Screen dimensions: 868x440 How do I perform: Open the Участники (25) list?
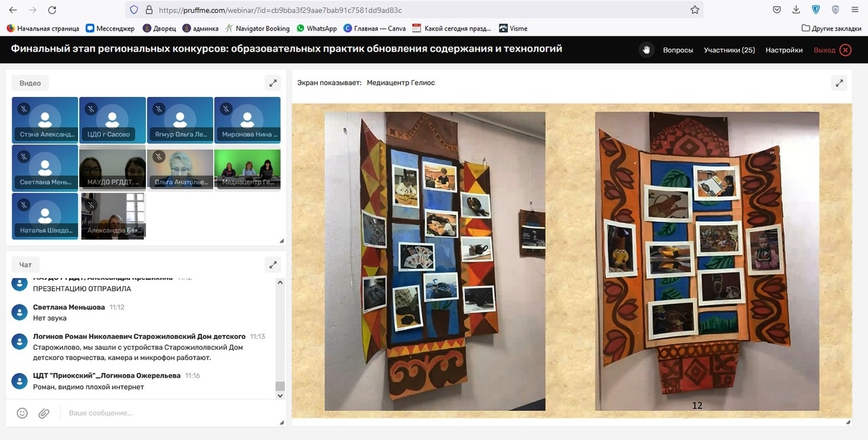[729, 50]
